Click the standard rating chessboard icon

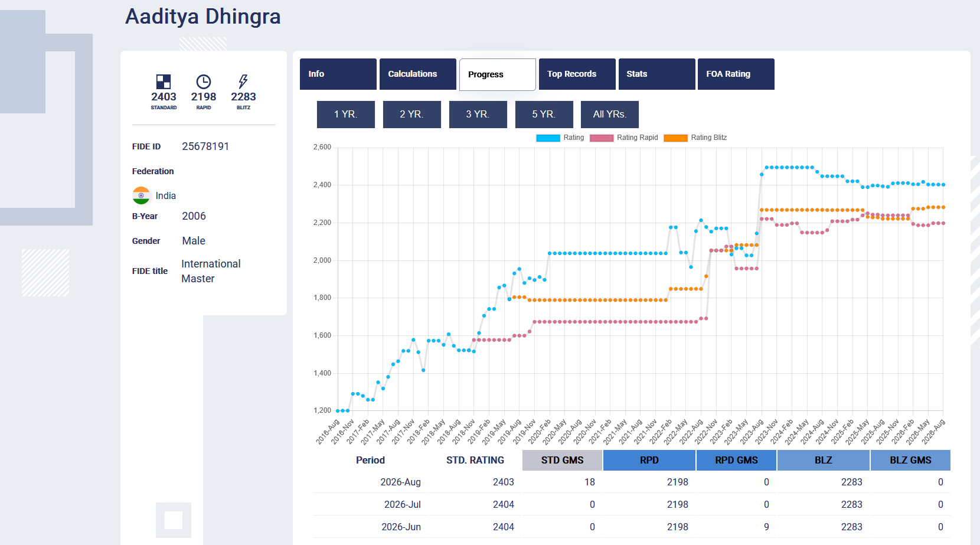coord(164,81)
